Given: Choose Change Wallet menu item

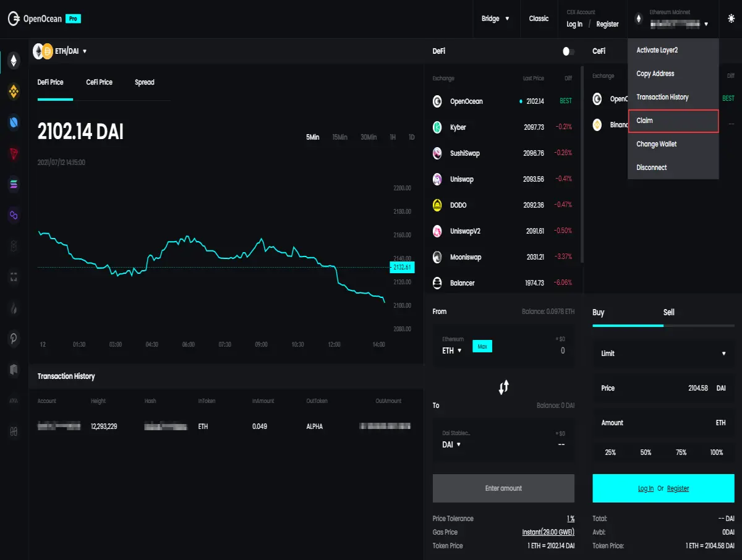Looking at the screenshot, I should tap(673, 144).
